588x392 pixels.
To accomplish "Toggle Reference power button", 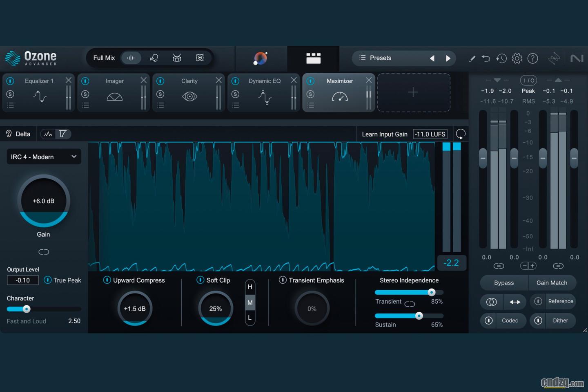I will (x=538, y=301).
